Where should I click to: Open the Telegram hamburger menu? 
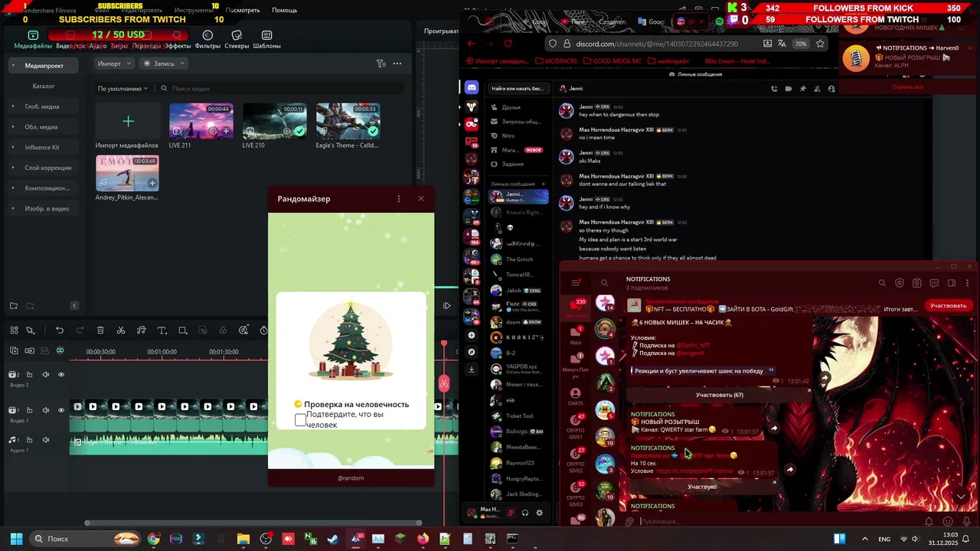point(576,283)
